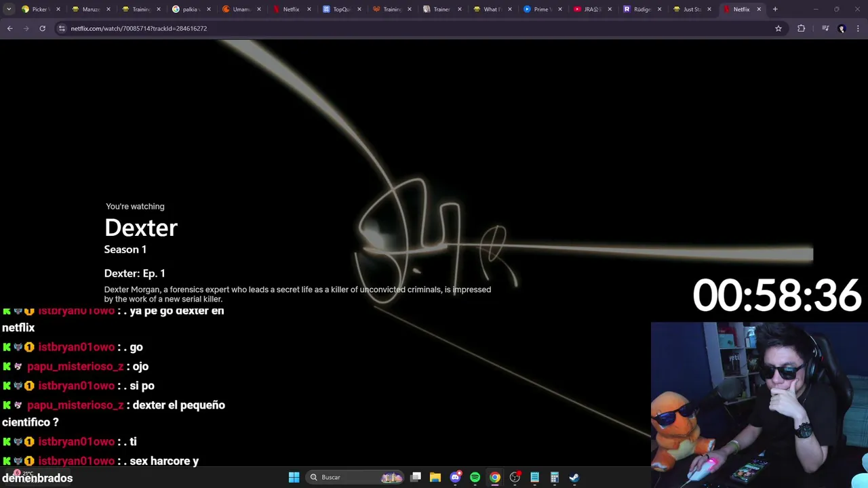Screen dimensions: 868x488
Task: Open OBS Studio from taskbar
Action: pyautogui.click(x=515, y=477)
